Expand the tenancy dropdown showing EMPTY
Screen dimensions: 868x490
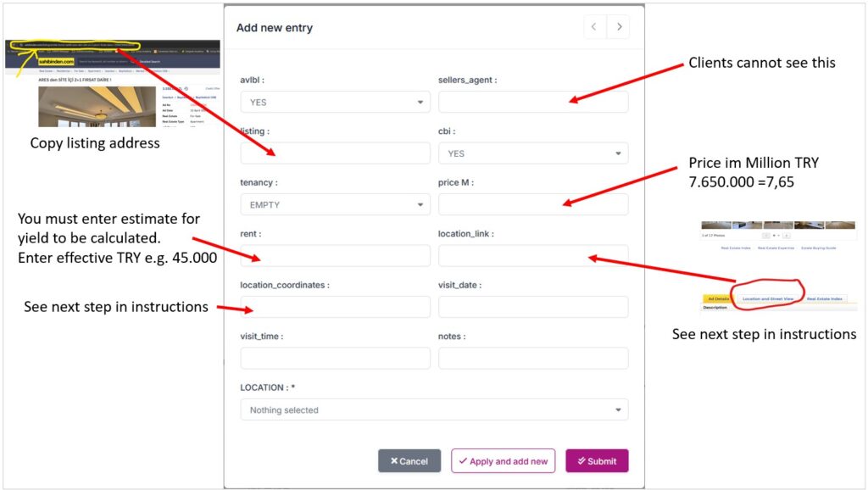tap(335, 205)
